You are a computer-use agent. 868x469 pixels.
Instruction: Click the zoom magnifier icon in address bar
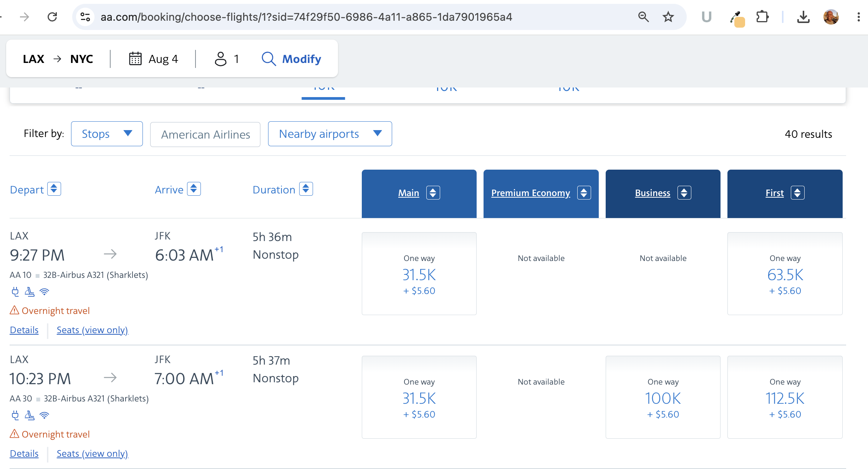[x=643, y=17]
